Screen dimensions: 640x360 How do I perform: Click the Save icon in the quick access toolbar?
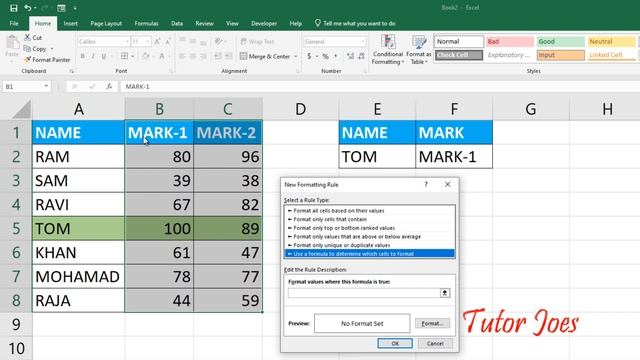point(13,8)
